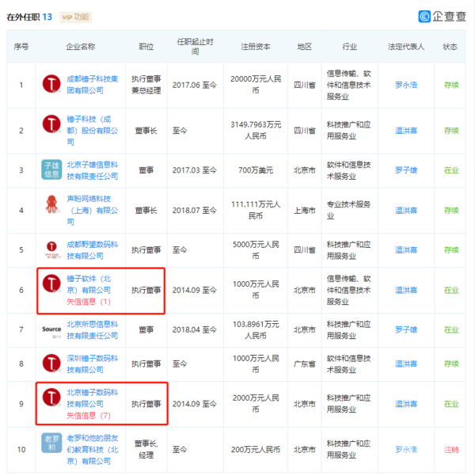Open legal representative 罗子雄 in row 3
Screen dimensions: 475x476
click(x=406, y=170)
